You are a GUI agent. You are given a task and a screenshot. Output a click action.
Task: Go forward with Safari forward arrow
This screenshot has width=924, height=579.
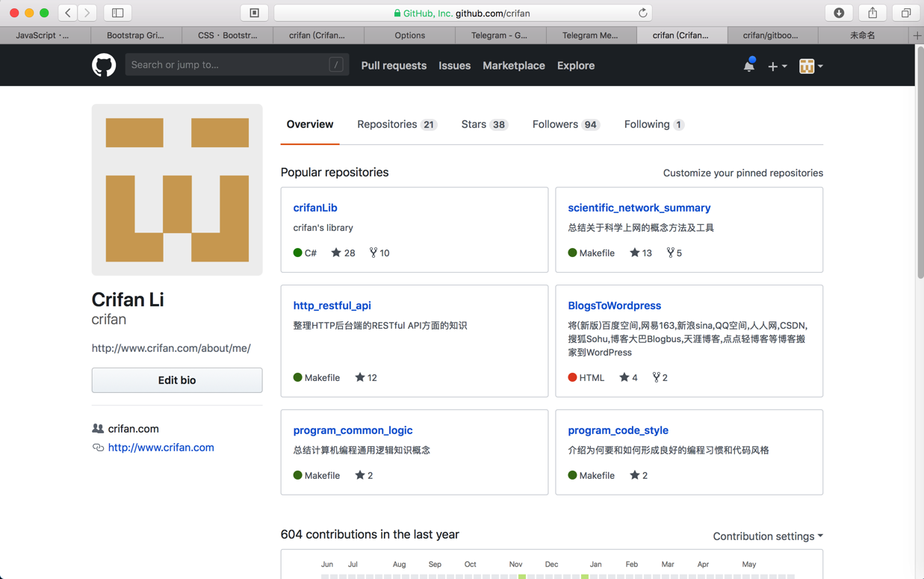pos(87,13)
